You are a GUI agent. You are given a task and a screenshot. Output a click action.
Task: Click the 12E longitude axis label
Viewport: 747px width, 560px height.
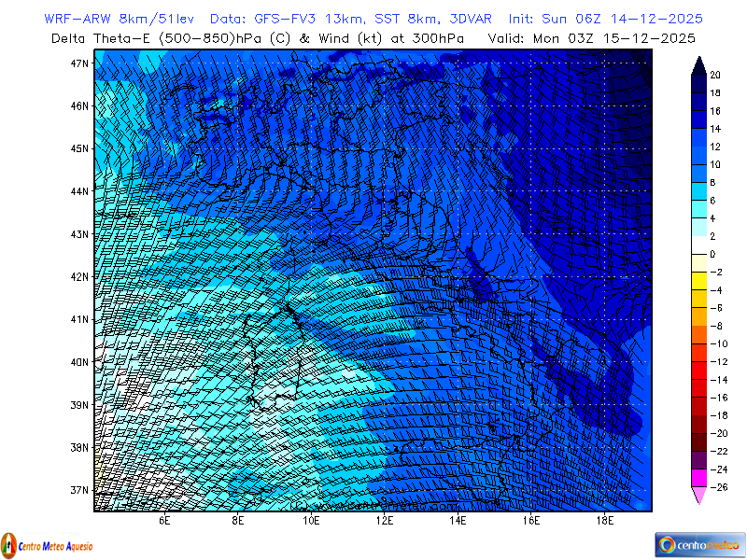tap(385, 521)
